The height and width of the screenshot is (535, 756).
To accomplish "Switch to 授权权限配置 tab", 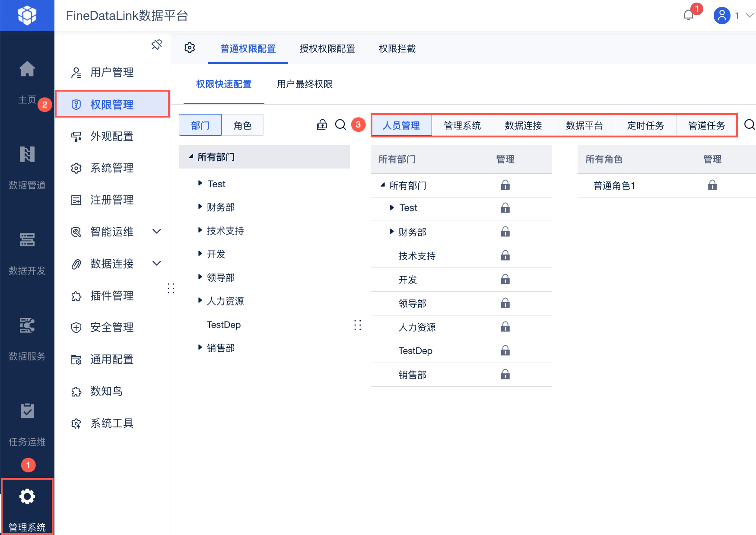I will (327, 49).
